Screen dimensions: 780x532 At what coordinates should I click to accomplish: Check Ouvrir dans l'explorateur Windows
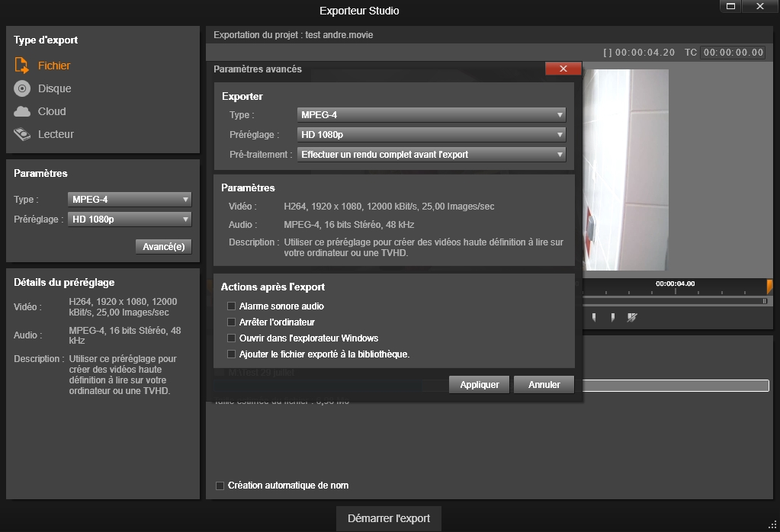pos(231,338)
